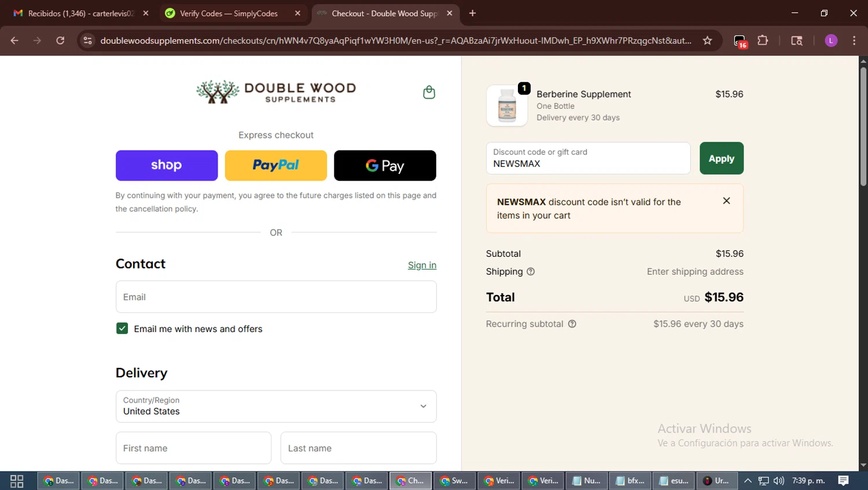Open the 'esu...' Notepad taskbar window
Viewport: 868px width, 490px height.
pyautogui.click(x=674, y=481)
